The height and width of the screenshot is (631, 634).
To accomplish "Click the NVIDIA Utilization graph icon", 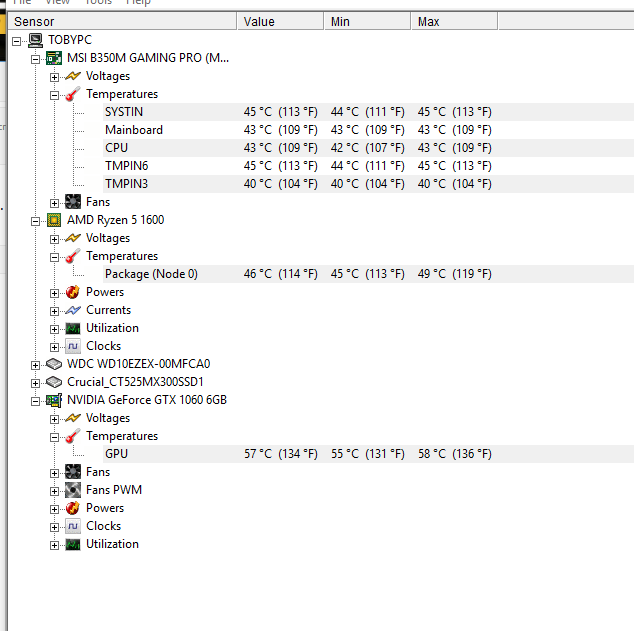I will 73,544.
